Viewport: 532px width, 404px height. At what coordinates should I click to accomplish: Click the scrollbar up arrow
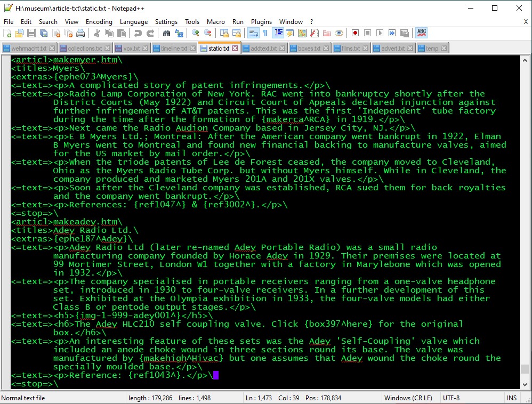(525, 60)
